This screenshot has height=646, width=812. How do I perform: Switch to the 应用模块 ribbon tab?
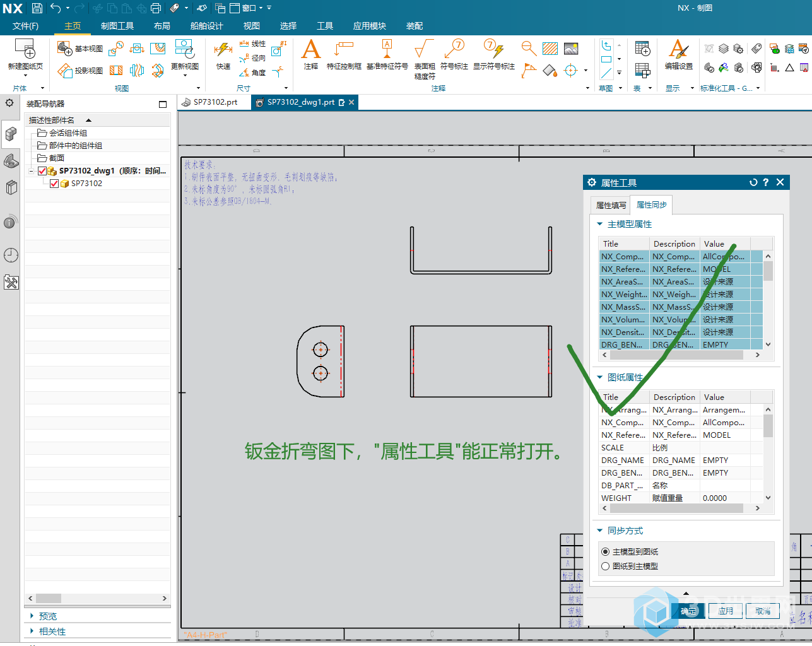point(370,26)
